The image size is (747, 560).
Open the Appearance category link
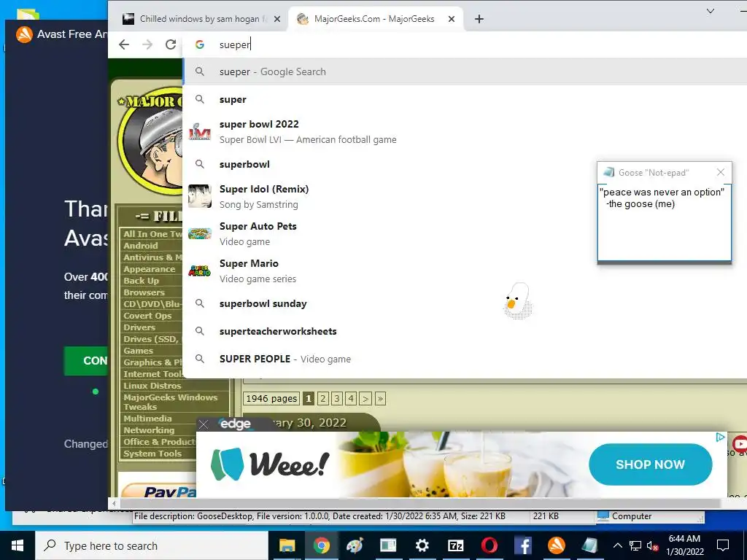[149, 269]
